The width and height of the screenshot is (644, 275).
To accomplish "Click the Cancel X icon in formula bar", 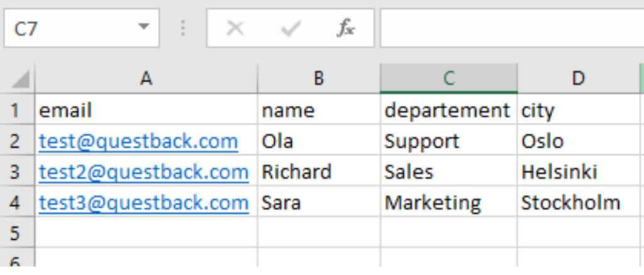I will (235, 28).
